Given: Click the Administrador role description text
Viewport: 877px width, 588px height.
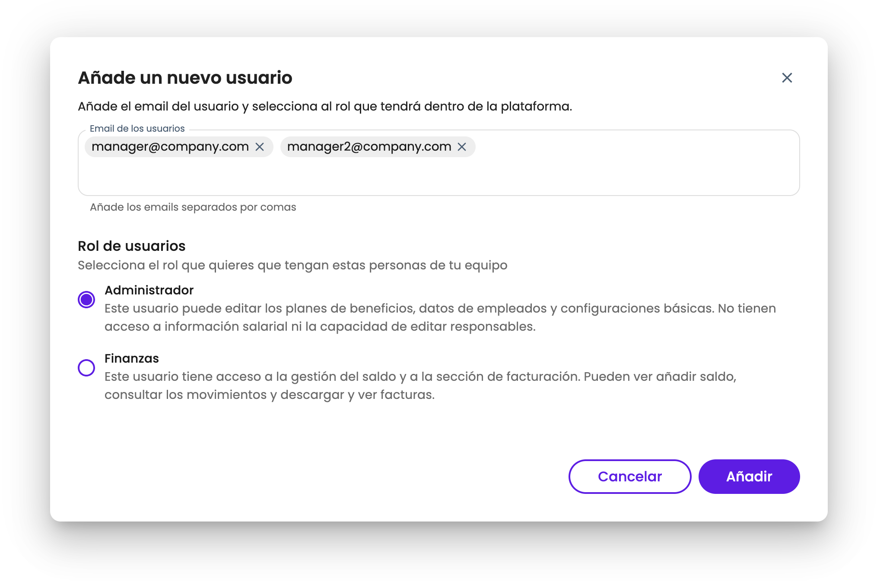Looking at the screenshot, I should tap(440, 317).
